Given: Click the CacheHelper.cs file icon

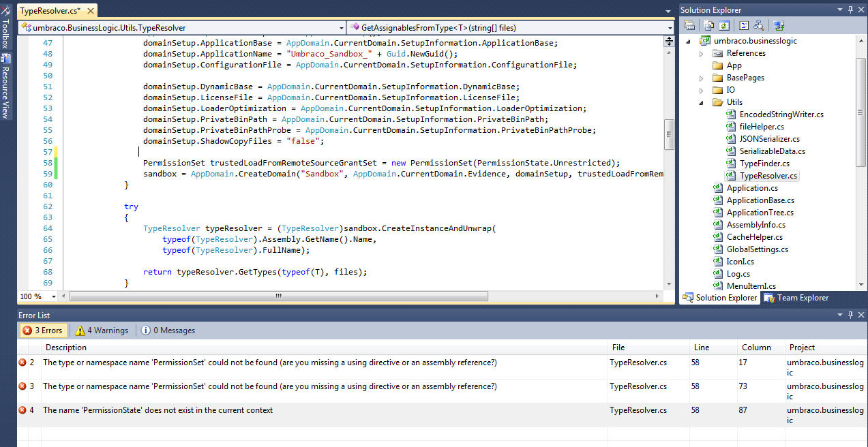Looking at the screenshot, I should point(718,237).
